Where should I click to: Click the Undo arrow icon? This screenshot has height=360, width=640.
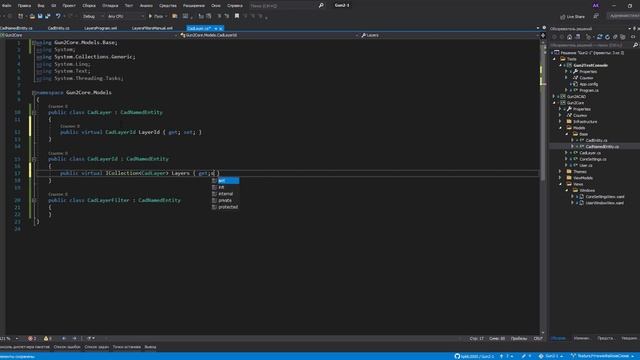(x=58, y=16)
